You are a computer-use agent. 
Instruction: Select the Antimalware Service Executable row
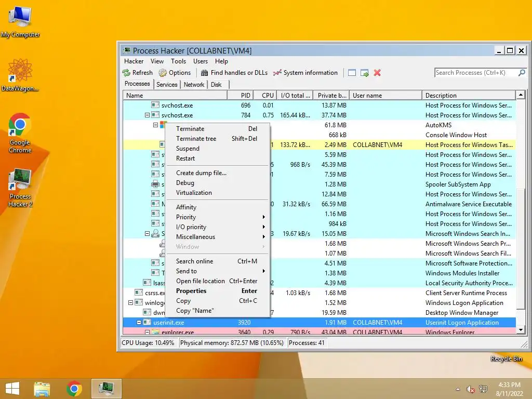(x=320, y=204)
